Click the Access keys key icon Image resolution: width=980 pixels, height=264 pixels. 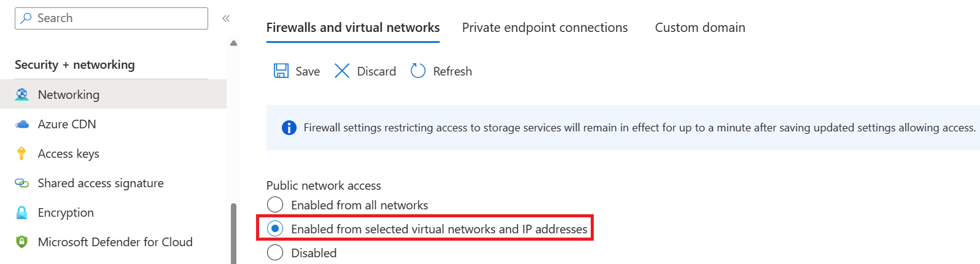(x=22, y=153)
